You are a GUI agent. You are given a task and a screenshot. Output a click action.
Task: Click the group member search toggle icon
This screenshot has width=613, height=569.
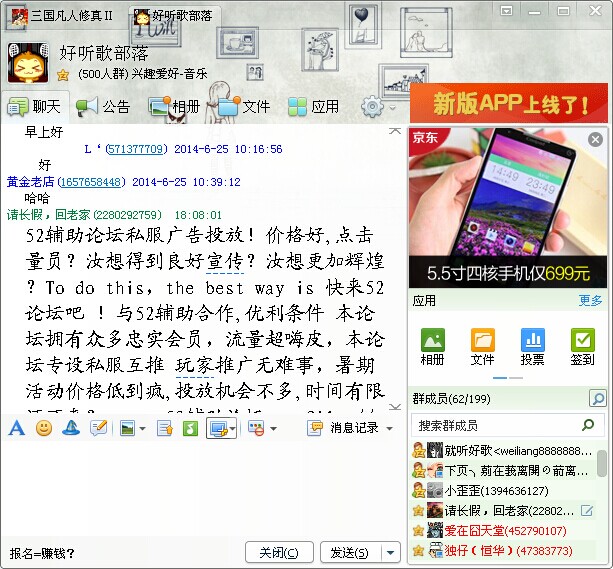click(598, 399)
